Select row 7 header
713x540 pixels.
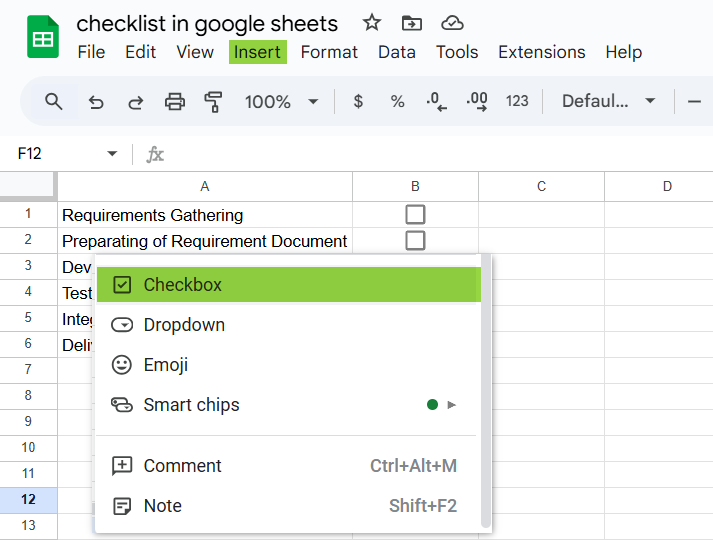point(28,370)
